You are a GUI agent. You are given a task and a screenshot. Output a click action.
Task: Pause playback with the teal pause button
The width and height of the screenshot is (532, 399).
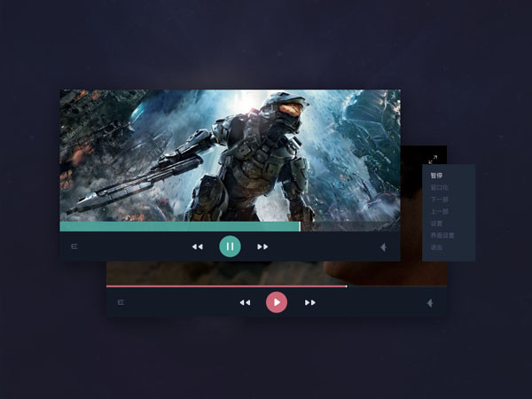(230, 246)
